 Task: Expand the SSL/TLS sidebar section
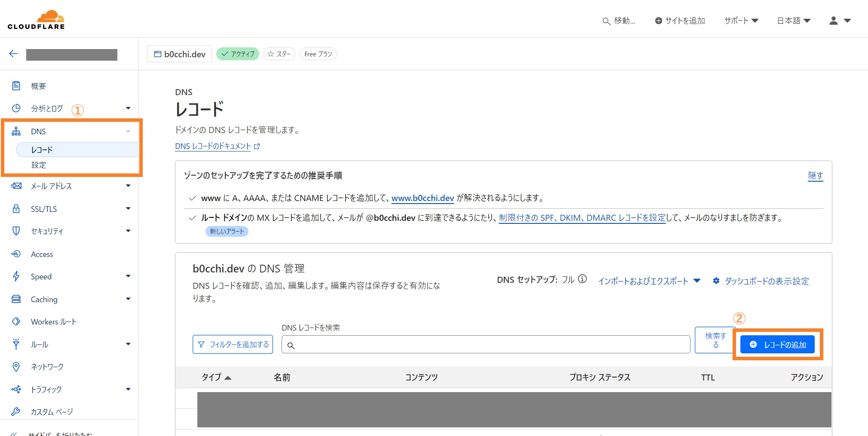coord(128,209)
